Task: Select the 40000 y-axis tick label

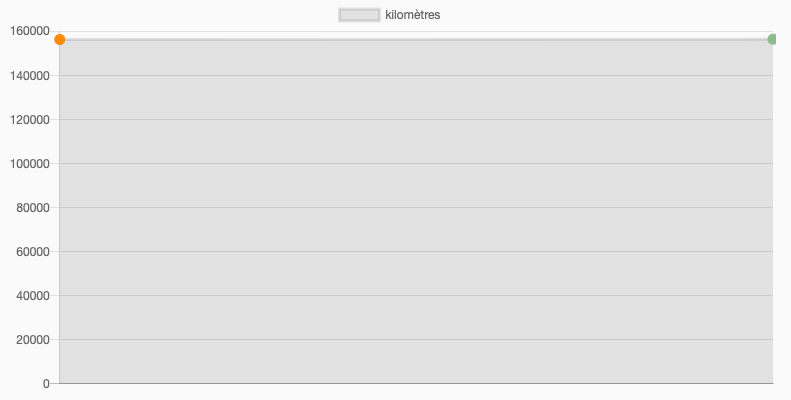Action: coord(33,296)
